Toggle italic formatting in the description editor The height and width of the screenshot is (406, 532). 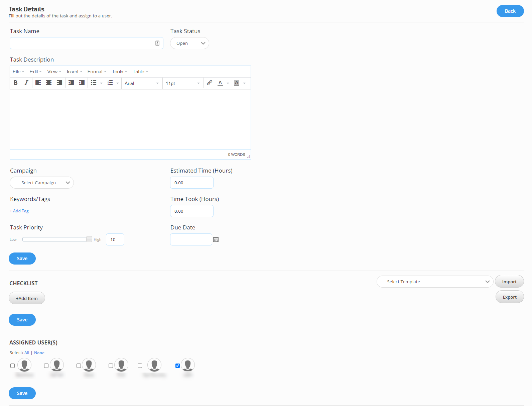coord(26,83)
